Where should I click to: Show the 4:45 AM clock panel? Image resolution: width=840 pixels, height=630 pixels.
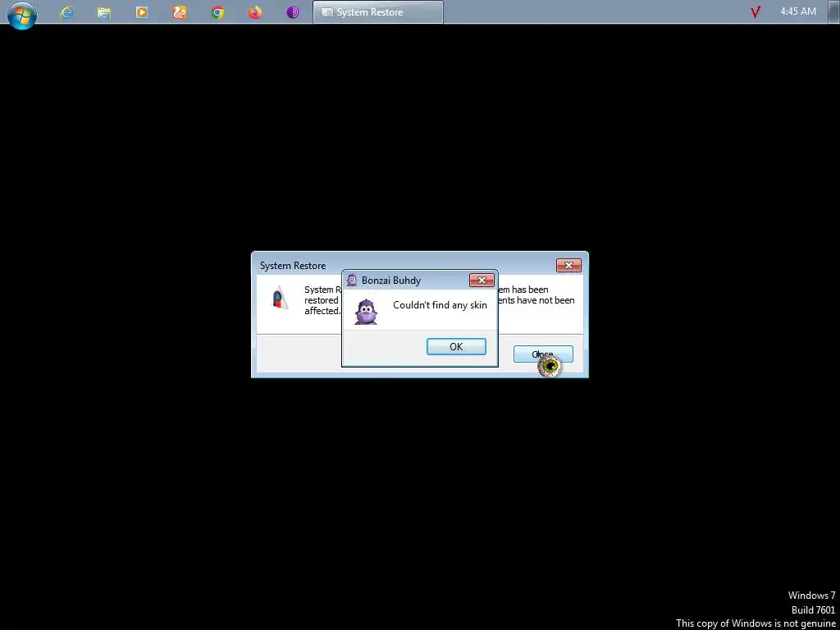pyautogui.click(x=798, y=11)
